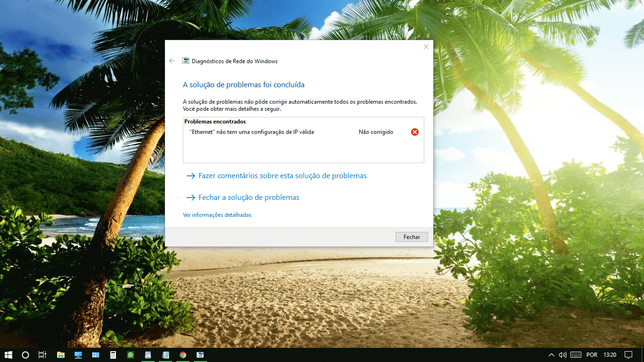Choose Fechar a solução de problemas

click(x=243, y=197)
